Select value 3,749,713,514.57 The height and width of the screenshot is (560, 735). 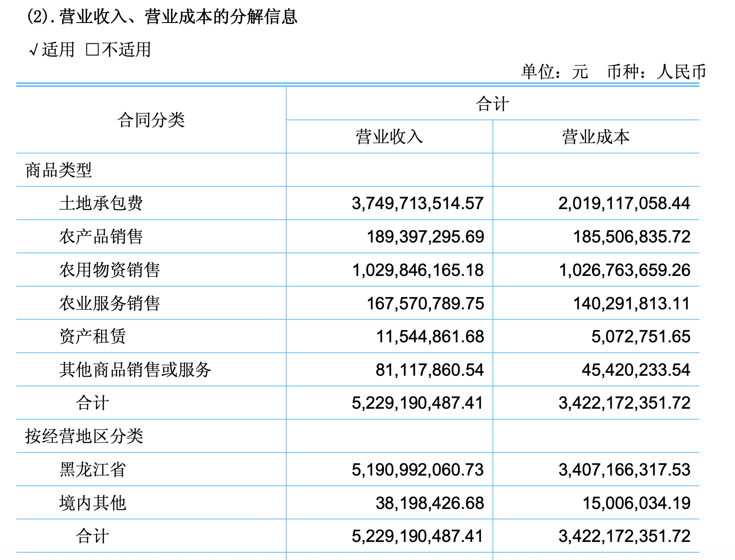418,203
